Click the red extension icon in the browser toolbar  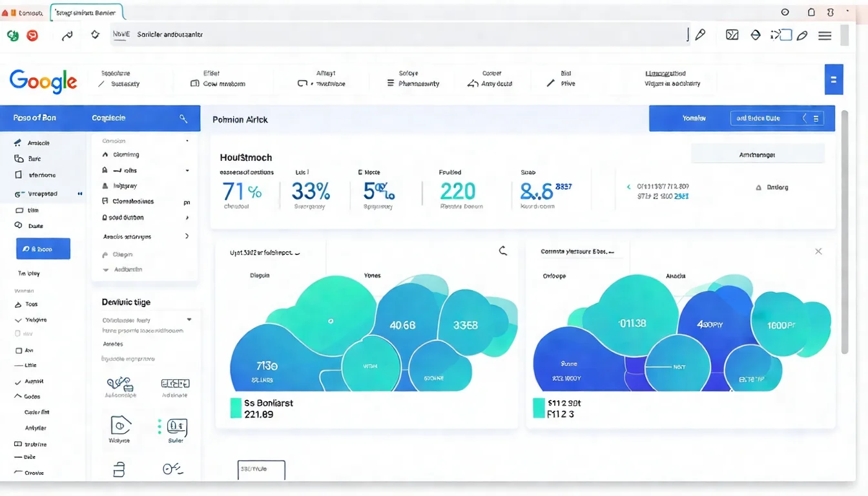(32, 35)
